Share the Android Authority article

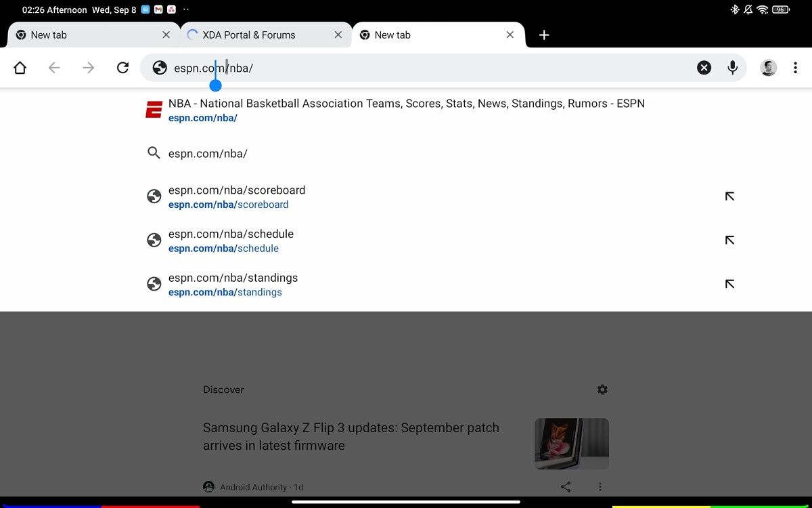coord(566,486)
